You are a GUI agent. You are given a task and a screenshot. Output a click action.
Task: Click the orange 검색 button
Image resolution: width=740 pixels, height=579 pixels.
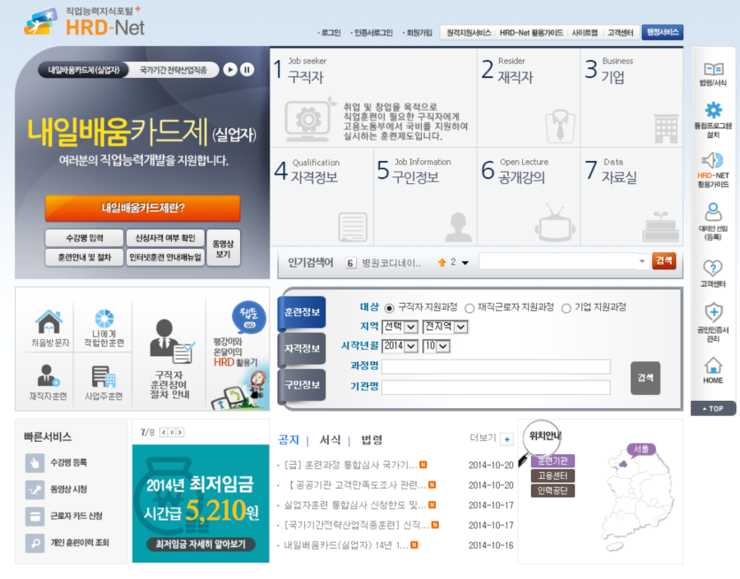pyautogui.click(x=664, y=261)
